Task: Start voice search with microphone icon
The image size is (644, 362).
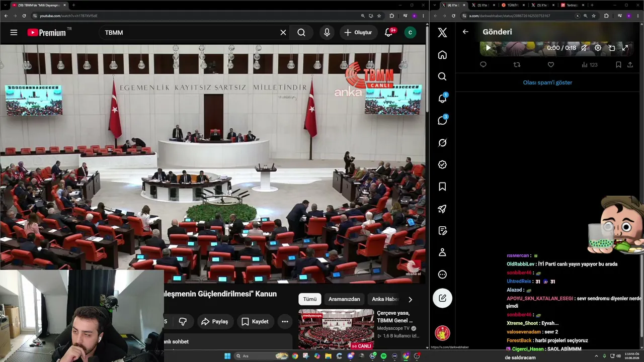Action: [327, 33]
